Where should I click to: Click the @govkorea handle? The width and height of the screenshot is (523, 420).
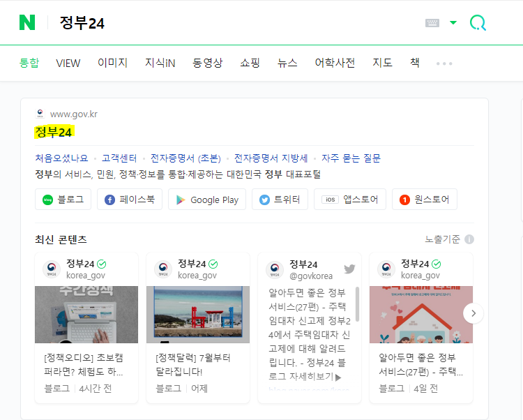[x=311, y=276]
